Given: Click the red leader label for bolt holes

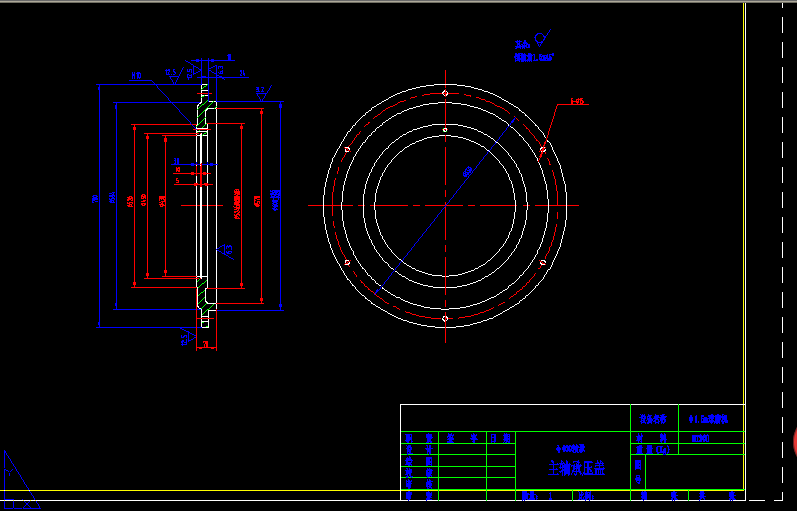Looking at the screenshot, I should pyautogui.click(x=577, y=101).
